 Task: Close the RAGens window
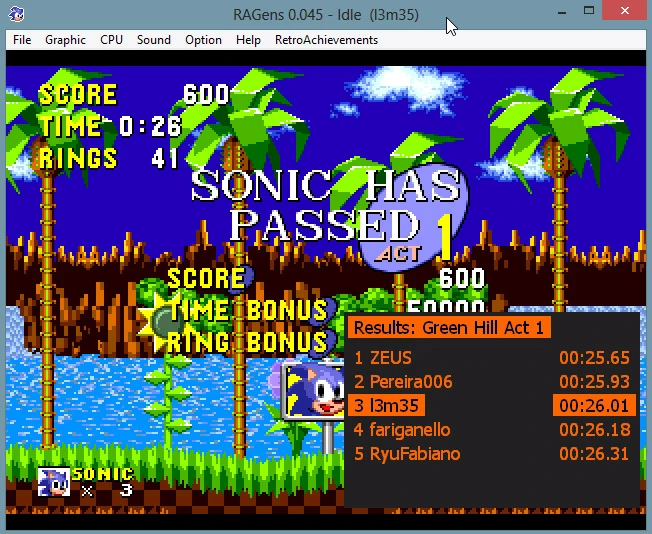(625, 11)
